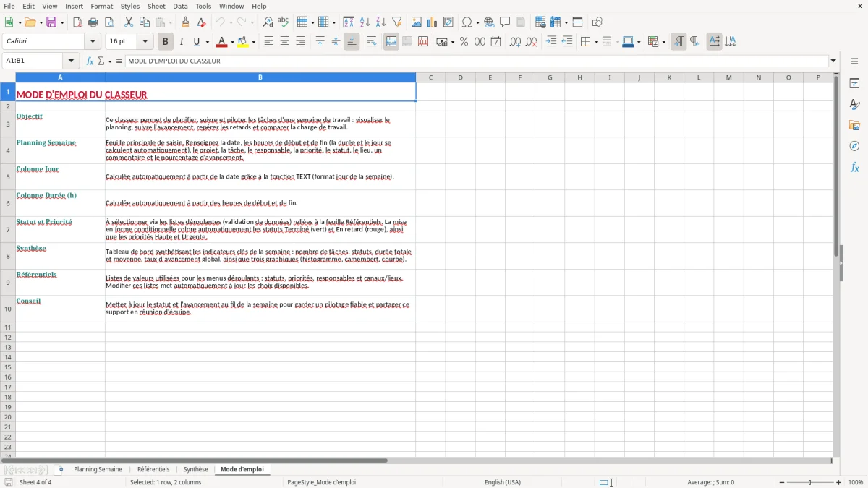
Task: Open Print Preview toggle
Action: (109, 22)
